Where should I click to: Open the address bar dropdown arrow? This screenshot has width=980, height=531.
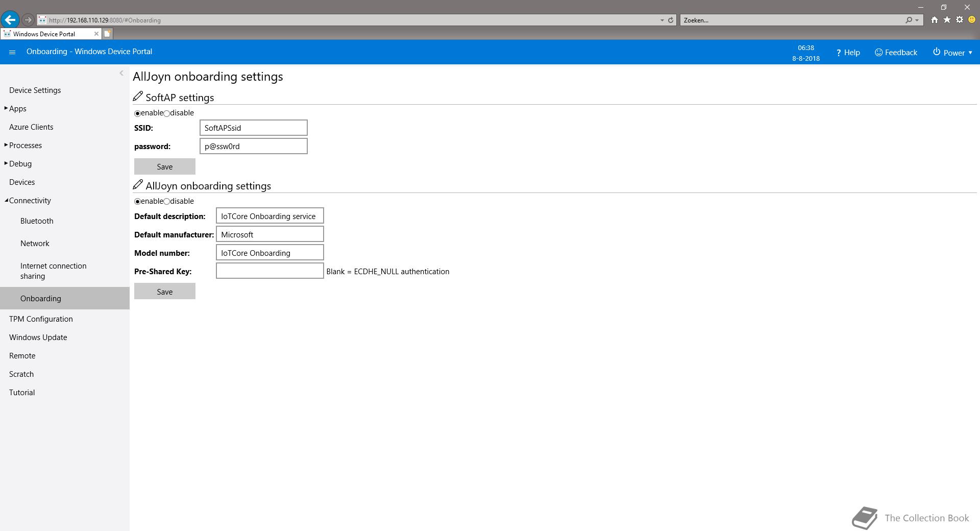coord(662,20)
